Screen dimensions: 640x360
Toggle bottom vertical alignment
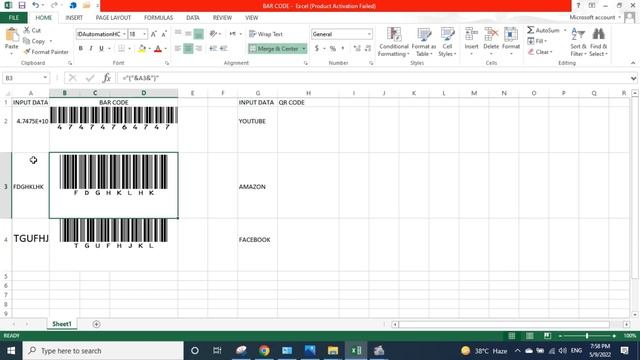198,34
